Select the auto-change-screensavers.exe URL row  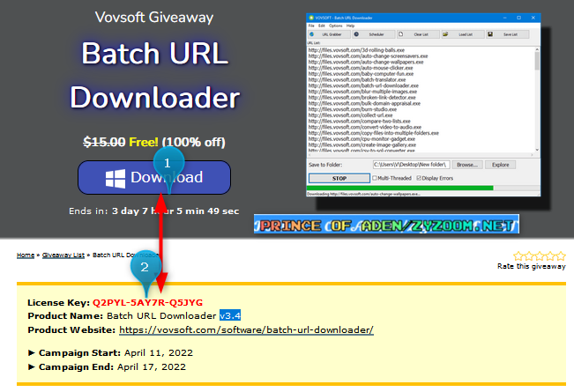[368, 56]
